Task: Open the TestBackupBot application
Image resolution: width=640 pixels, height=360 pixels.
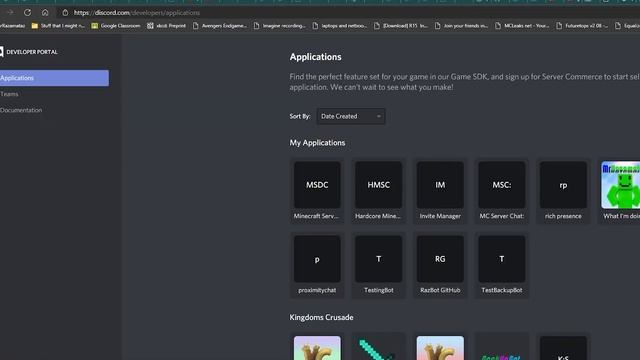Action: point(502,265)
